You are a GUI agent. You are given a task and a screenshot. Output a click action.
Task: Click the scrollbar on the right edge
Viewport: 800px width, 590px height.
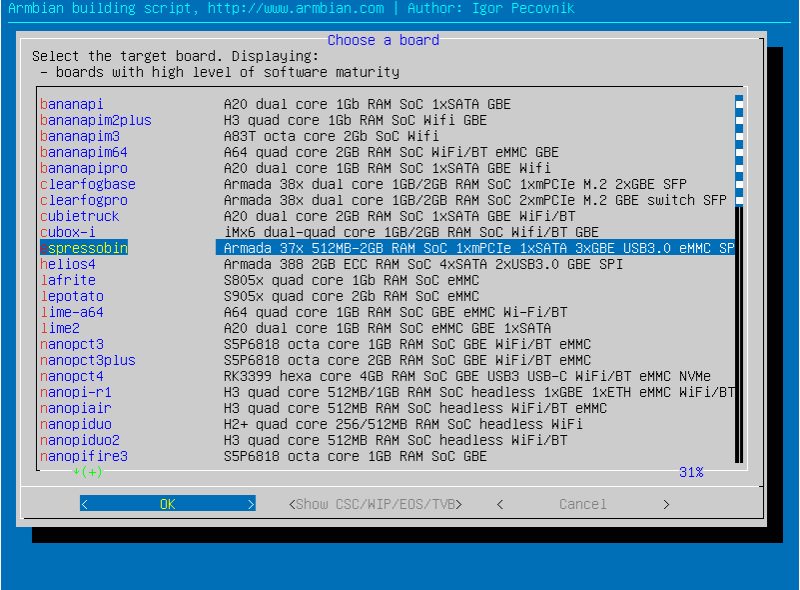tap(738, 280)
